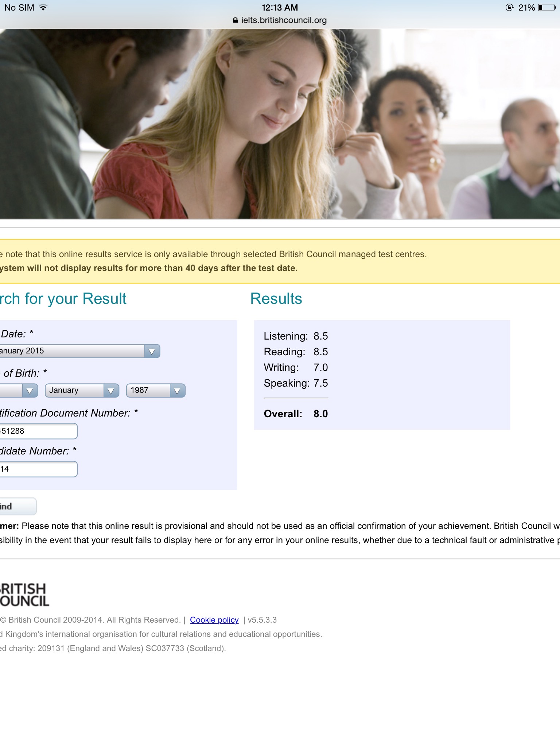
Task: Click the Find button
Action: click(x=18, y=507)
